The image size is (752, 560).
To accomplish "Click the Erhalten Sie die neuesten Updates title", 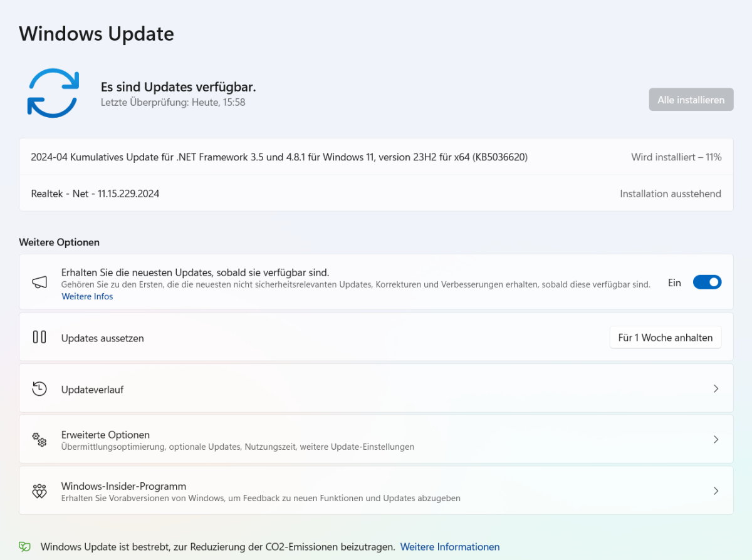I will [195, 272].
